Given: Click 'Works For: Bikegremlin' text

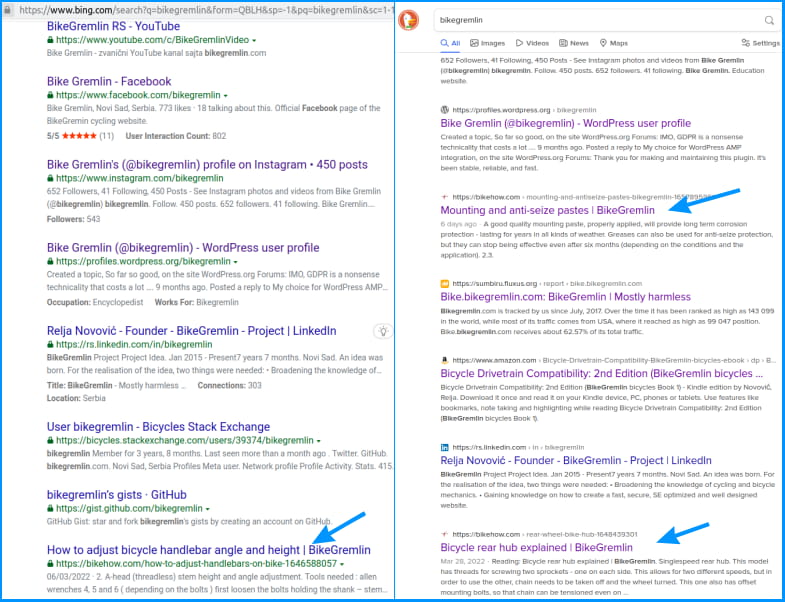Looking at the screenshot, I should click(x=196, y=302).
